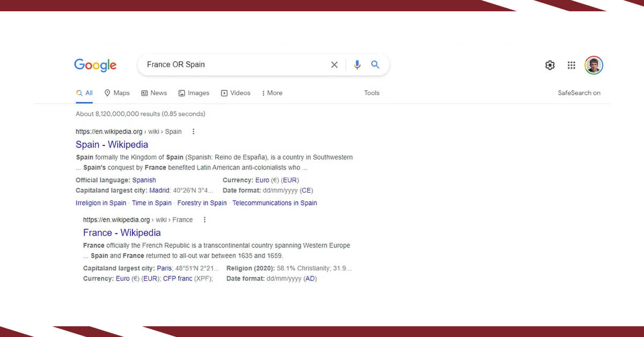Open the 'Irreligion in Spain' sitelink
Screen dimensions: 644x337
pyautogui.click(x=101, y=203)
